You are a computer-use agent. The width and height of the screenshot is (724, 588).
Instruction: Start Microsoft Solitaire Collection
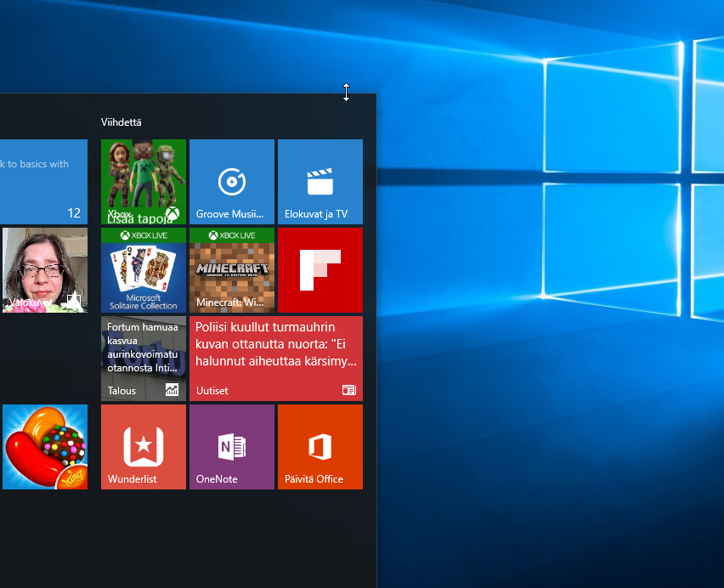(x=143, y=272)
